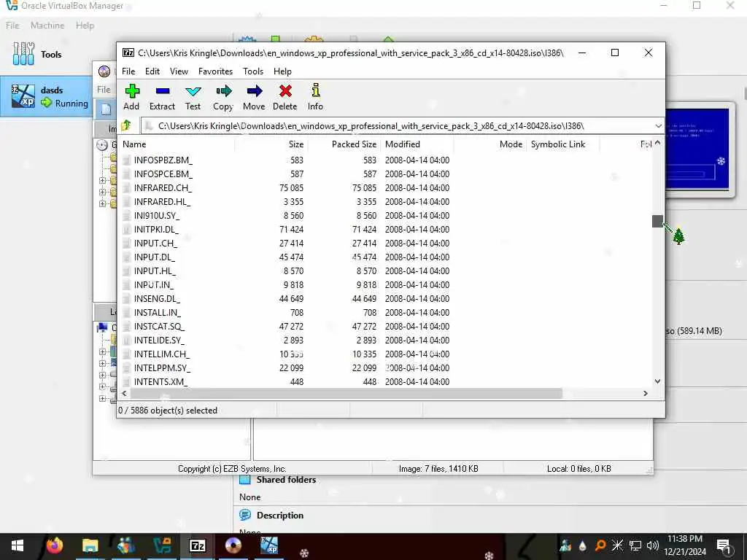Viewport: 747px width, 560px height.
Task: Select file INTELLIM.CH_
Action: point(162,354)
